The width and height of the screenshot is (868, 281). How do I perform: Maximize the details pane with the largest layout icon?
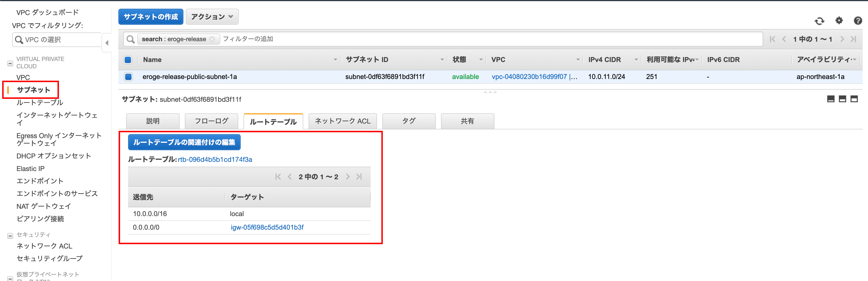tap(854, 99)
